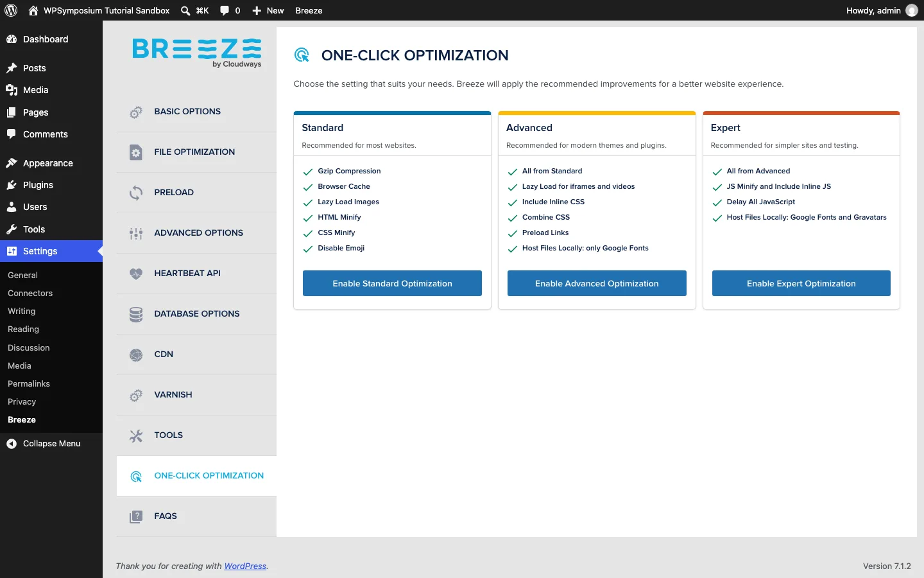Open the General settings submenu

23,276
